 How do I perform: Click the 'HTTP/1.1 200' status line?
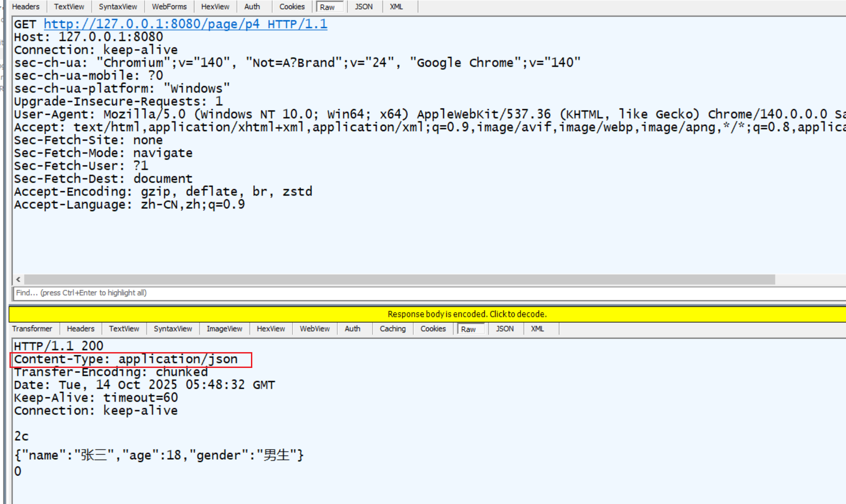tap(59, 346)
